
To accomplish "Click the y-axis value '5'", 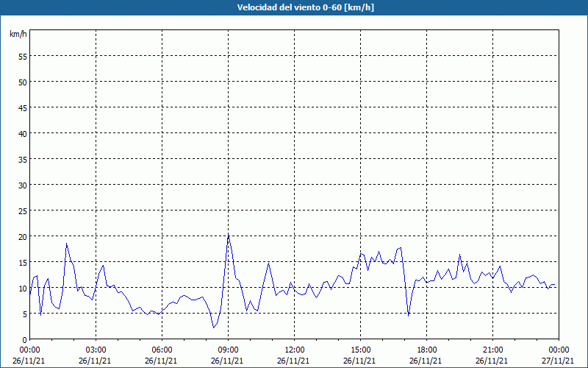I will click(x=25, y=314).
